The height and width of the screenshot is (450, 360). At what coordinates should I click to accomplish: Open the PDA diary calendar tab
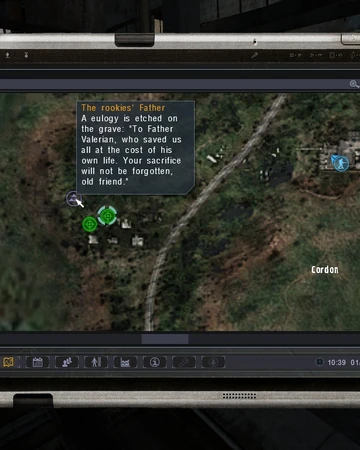[37, 362]
